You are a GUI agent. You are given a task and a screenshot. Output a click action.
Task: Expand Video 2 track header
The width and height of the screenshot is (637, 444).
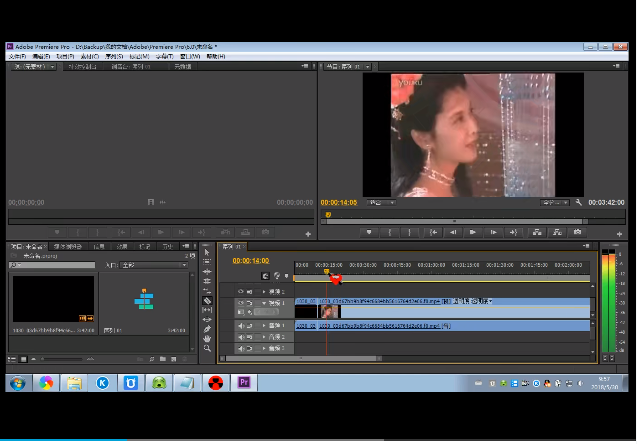click(264, 292)
